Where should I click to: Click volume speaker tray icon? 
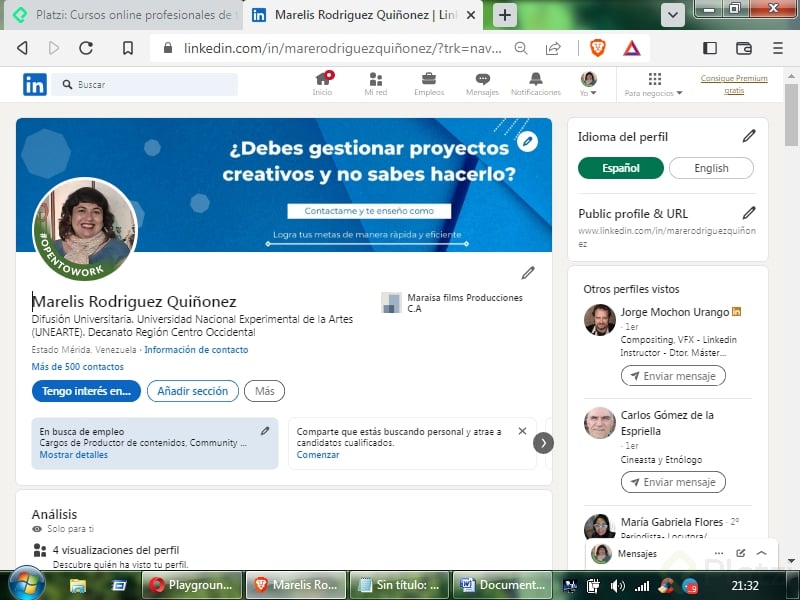[x=617, y=586]
